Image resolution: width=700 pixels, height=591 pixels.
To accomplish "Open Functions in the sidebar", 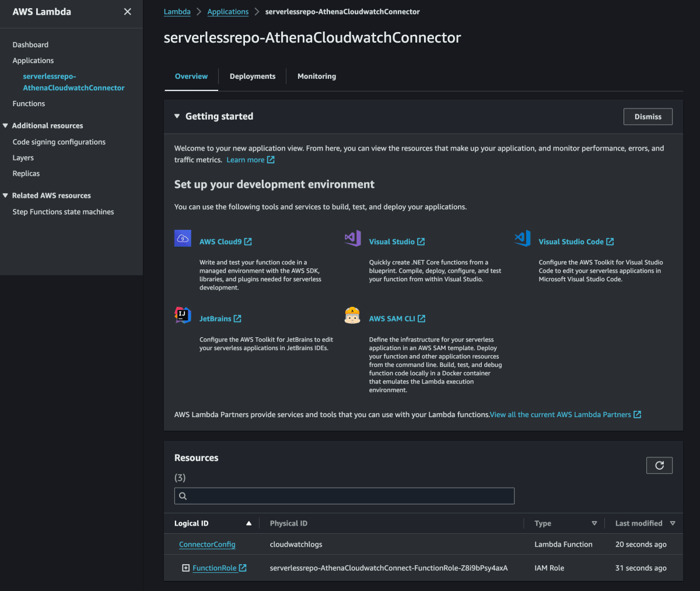I will coord(29,104).
